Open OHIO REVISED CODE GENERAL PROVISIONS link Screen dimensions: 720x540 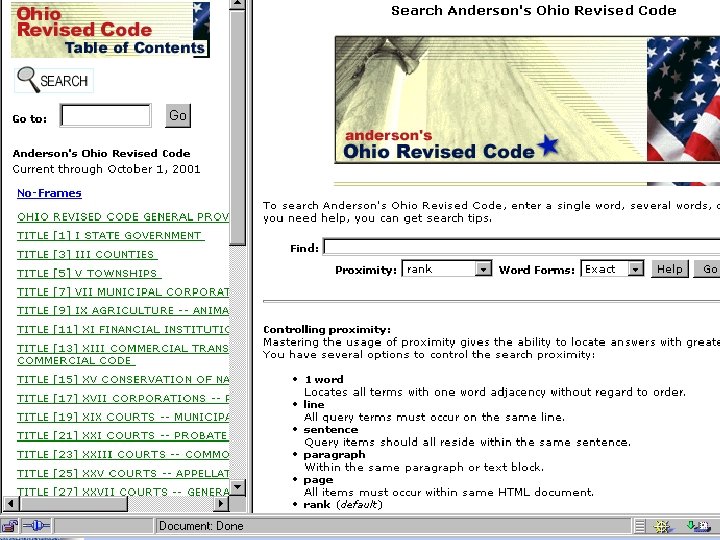pyautogui.click(x=123, y=217)
